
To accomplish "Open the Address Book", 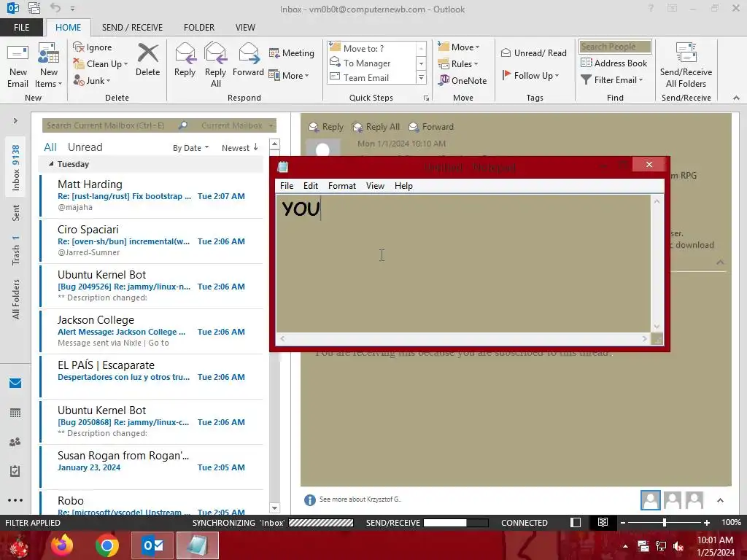I will 614,63.
